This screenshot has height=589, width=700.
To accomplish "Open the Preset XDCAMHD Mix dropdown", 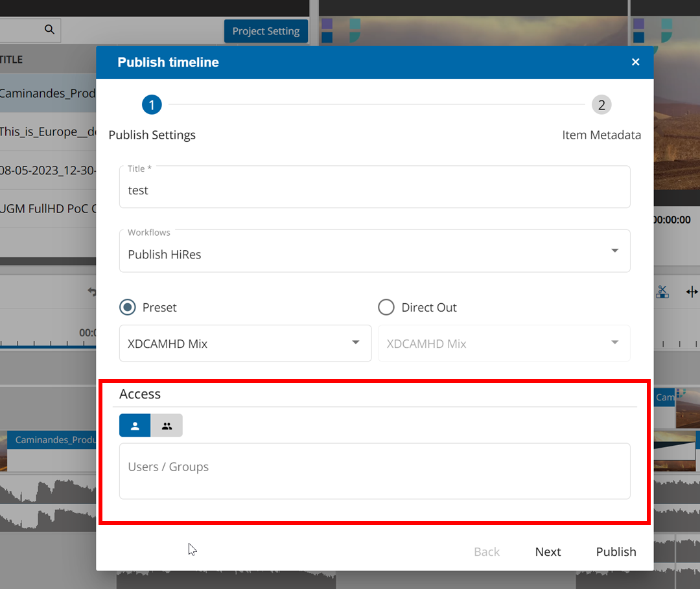I will point(355,343).
